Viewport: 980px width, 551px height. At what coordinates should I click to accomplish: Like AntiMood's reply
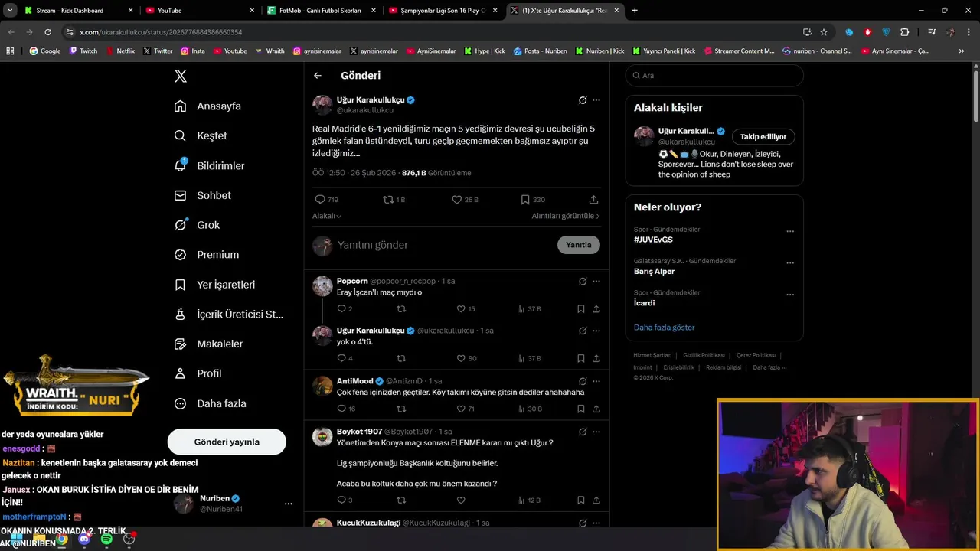coord(465,409)
